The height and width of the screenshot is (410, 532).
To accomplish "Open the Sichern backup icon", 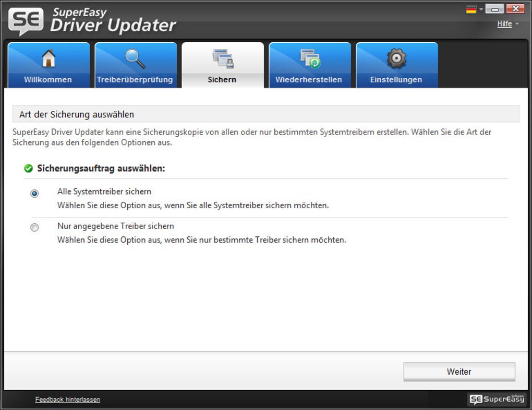I will coord(223,58).
